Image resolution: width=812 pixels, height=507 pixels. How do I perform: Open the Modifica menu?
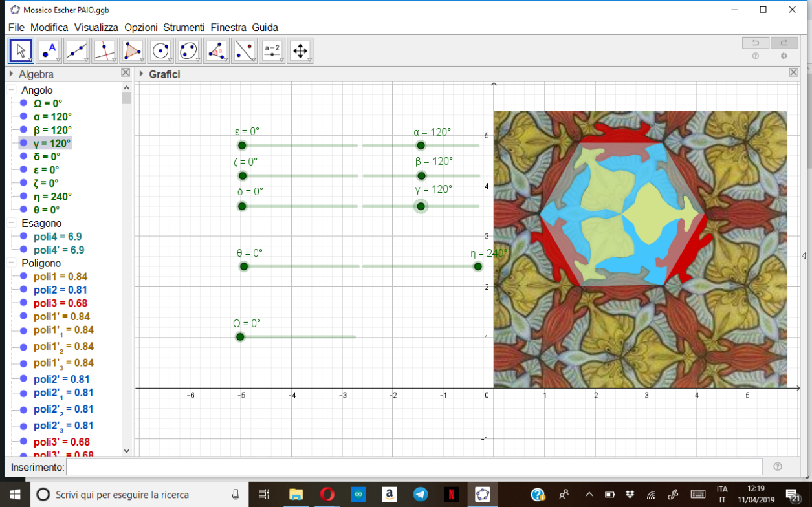49,27
